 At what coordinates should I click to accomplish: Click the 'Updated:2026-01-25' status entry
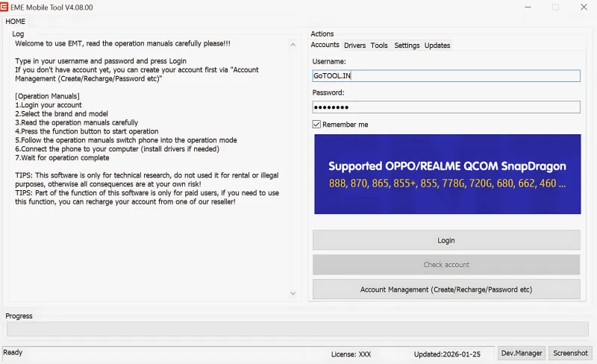click(447, 354)
